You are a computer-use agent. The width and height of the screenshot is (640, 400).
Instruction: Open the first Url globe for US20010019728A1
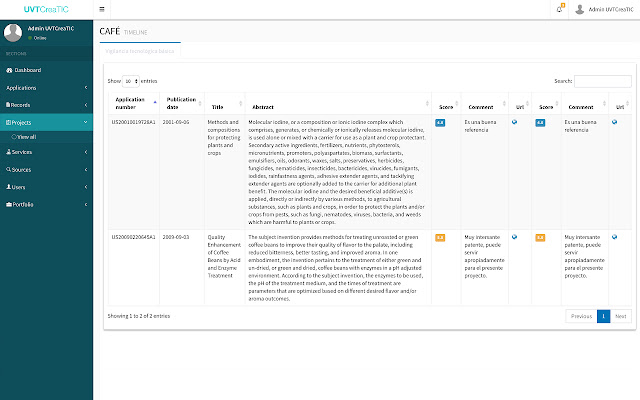[514, 121]
